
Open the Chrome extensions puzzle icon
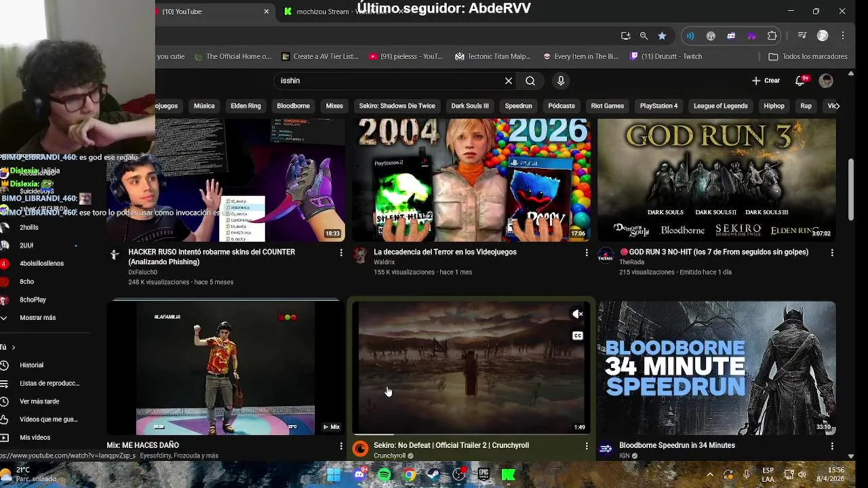point(772,36)
